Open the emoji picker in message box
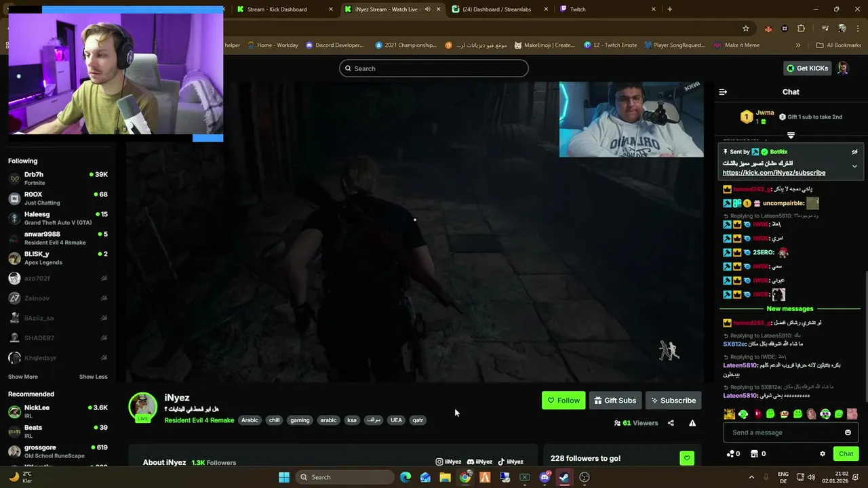 tap(848, 432)
